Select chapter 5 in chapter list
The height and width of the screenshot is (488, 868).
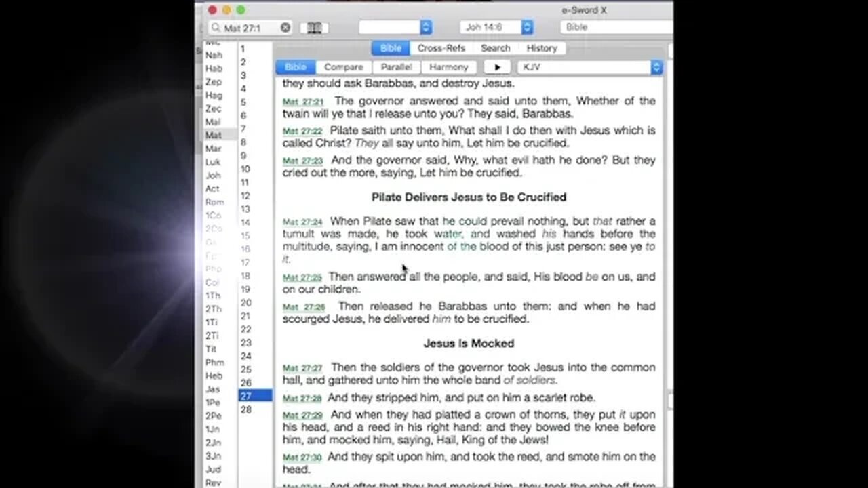243,102
